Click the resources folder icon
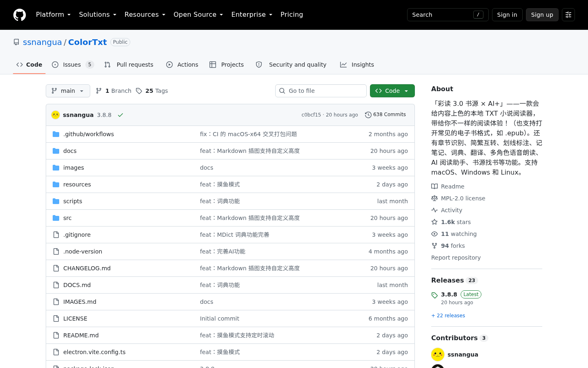This screenshot has height=368, width=588. (x=56, y=184)
